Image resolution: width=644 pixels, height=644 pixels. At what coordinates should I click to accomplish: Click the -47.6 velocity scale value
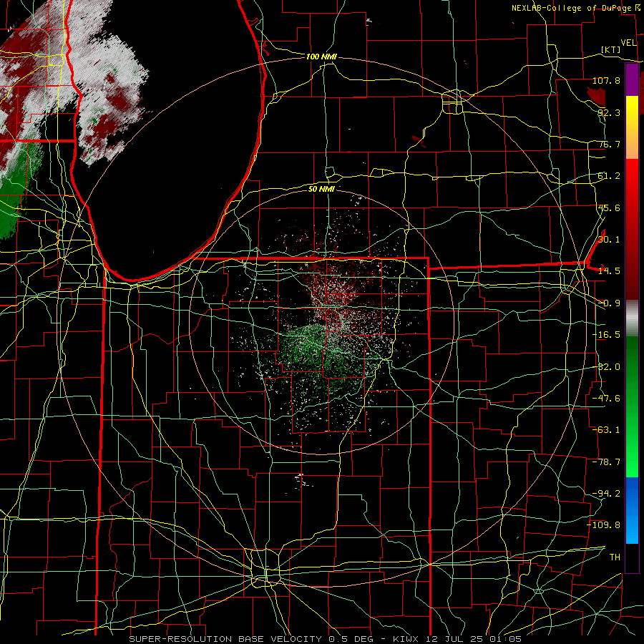[x=606, y=398]
